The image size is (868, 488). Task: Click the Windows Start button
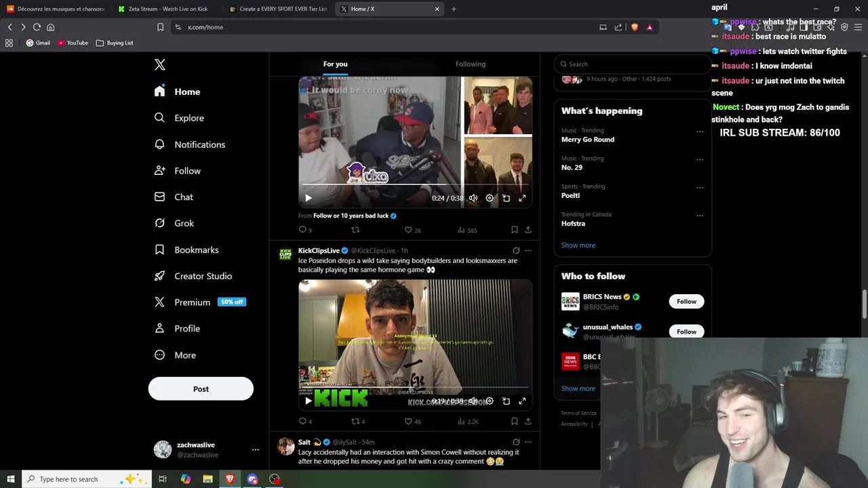[x=10, y=479]
